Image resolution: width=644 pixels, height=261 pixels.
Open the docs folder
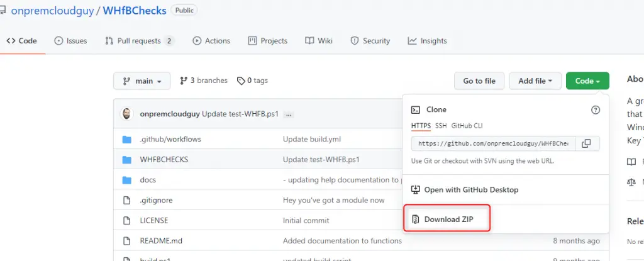pos(148,180)
